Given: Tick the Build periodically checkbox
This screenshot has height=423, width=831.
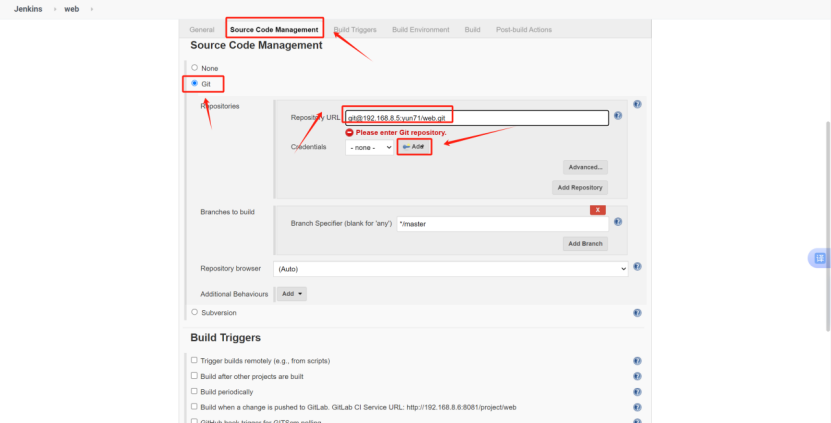Looking at the screenshot, I should pyautogui.click(x=194, y=391).
